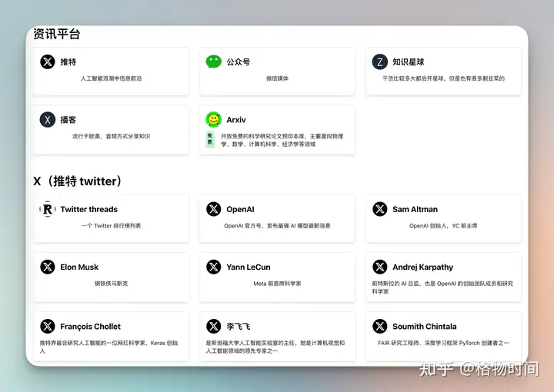Click the smiley face icon for Arxiv
Image resolution: width=554 pixels, height=392 pixels.
pos(213,120)
